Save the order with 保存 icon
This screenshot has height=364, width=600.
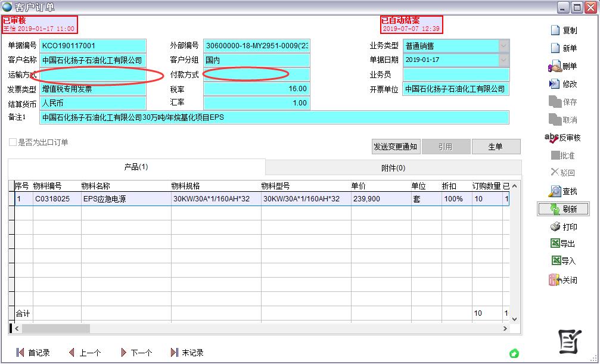tap(564, 101)
